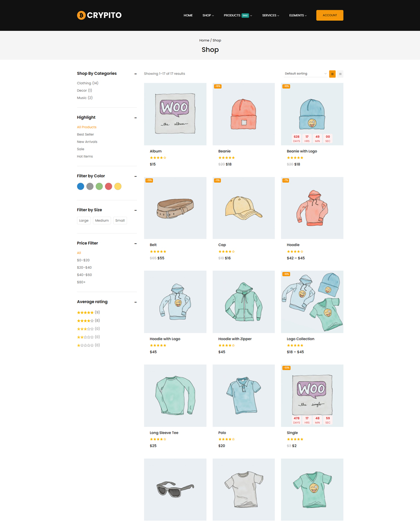Viewport: 420px width, 522px height.
Task: Open the Elements menu
Action: 298,15
